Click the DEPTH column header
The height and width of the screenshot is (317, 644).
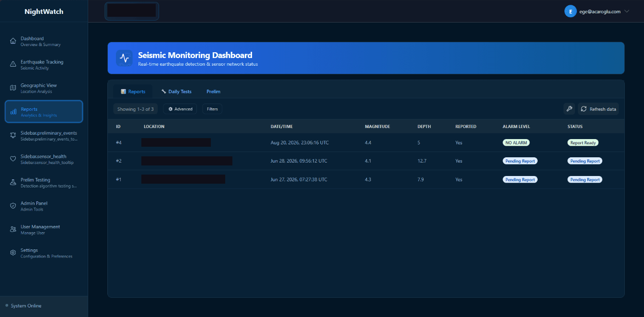tap(424, 127)
